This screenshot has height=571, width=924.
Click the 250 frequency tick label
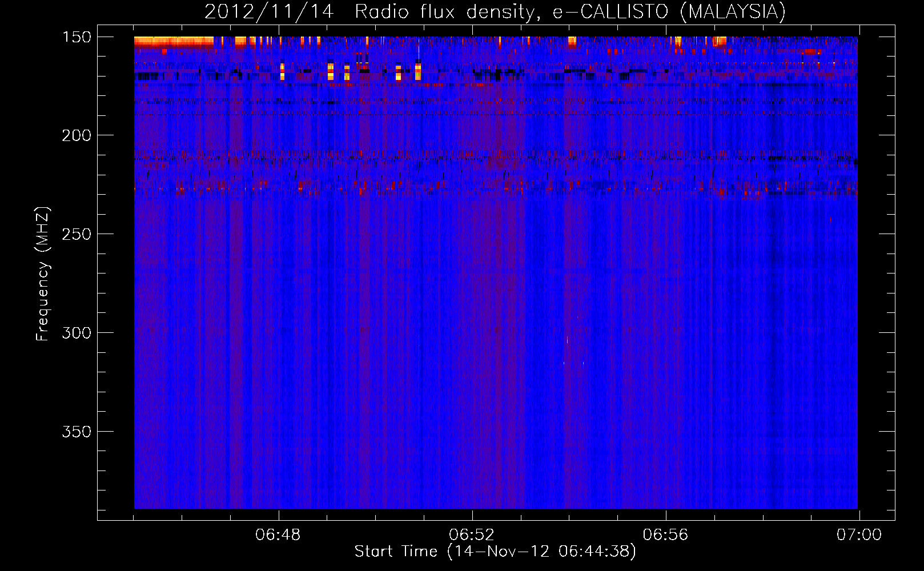[77, 234]
